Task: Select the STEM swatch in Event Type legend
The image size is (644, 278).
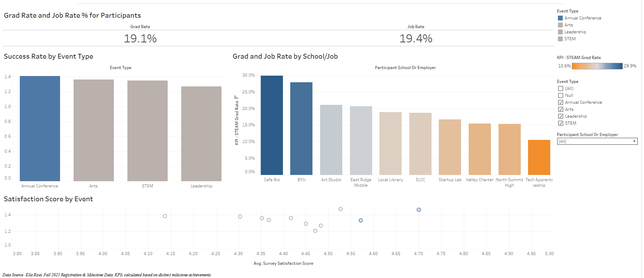Action: pos(561,39)
